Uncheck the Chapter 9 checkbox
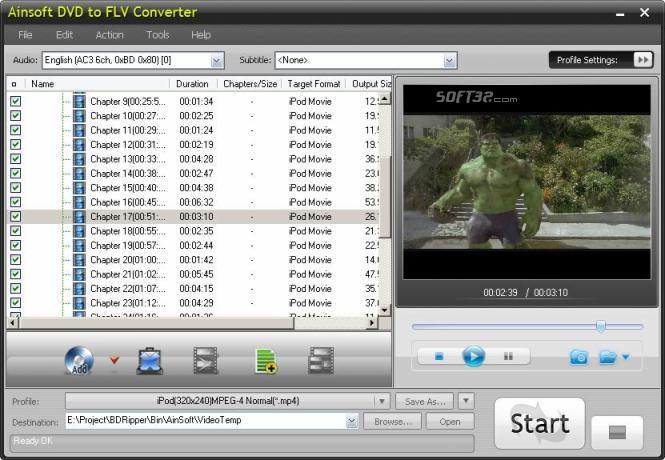Screen dimensions: 665x460 (x=16, y=101)
